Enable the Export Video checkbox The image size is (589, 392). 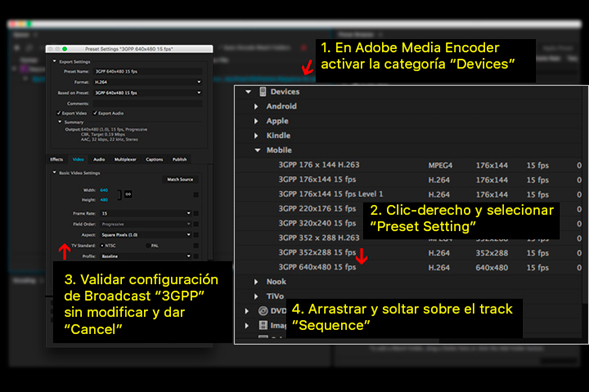click(59, 113)
